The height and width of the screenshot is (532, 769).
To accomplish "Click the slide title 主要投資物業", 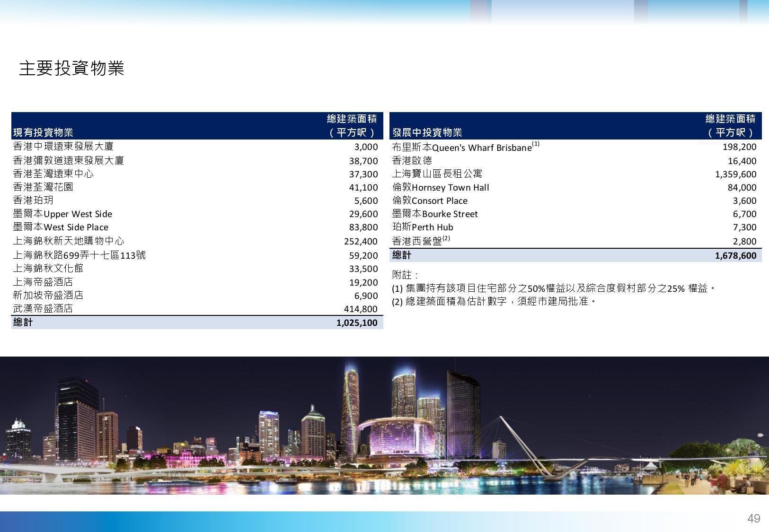I will point(71,68).
